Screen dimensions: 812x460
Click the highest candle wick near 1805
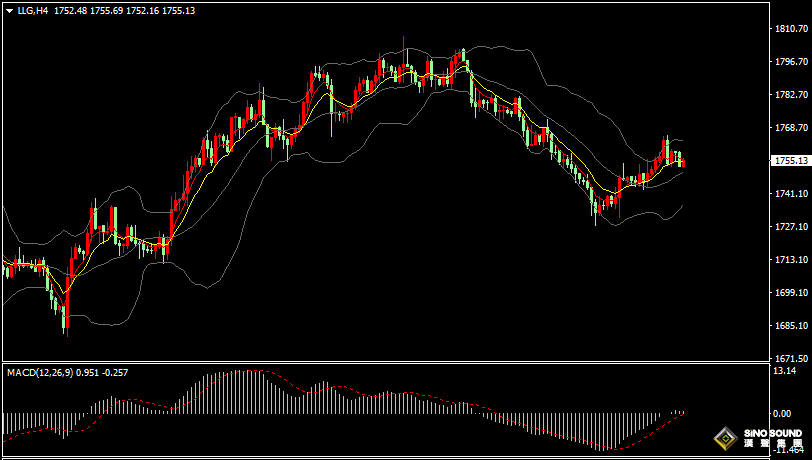click(405, 45)
